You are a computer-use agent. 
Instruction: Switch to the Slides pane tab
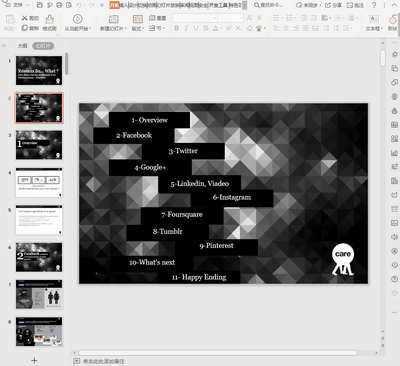[43, 46]
